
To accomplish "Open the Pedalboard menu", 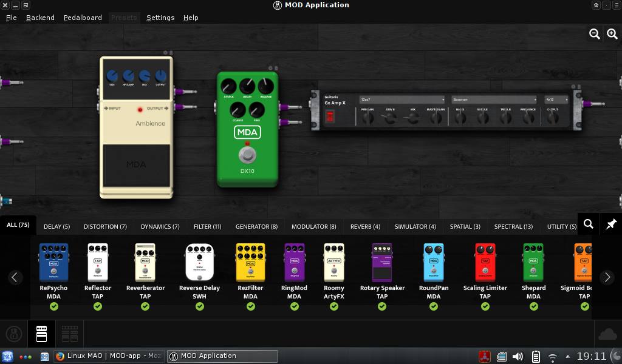I will point(83,18).
